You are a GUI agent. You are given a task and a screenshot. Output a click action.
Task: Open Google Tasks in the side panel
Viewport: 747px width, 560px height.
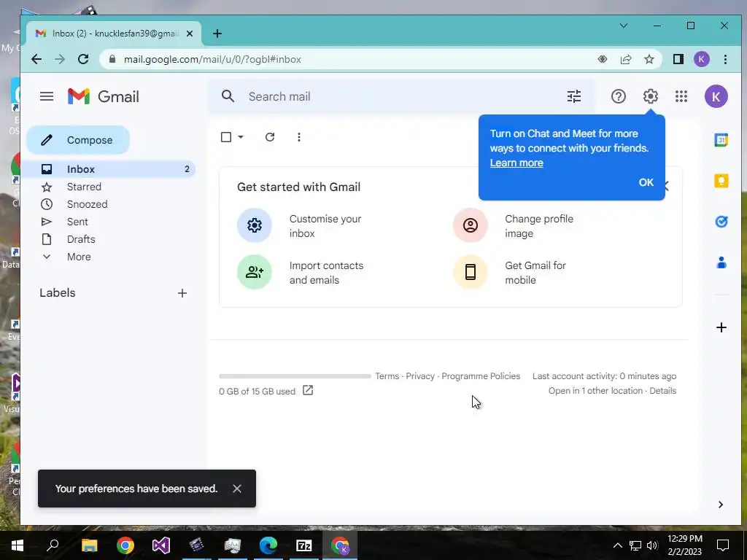click(721, 222)
